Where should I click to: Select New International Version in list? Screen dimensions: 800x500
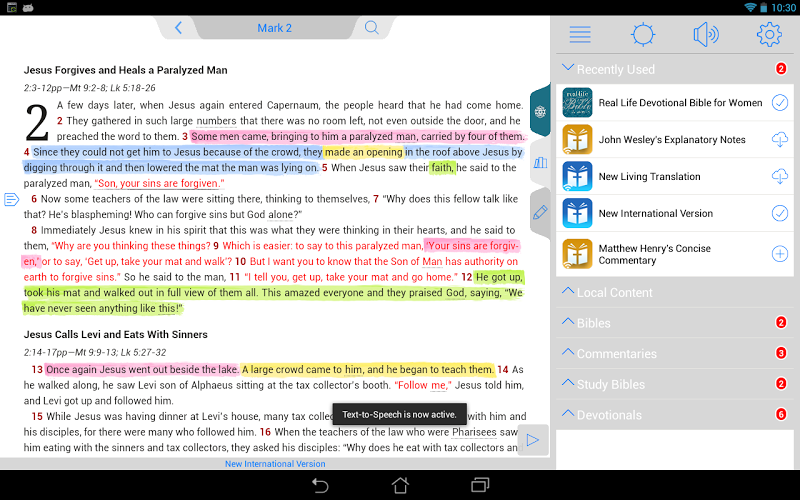[674, 213]
